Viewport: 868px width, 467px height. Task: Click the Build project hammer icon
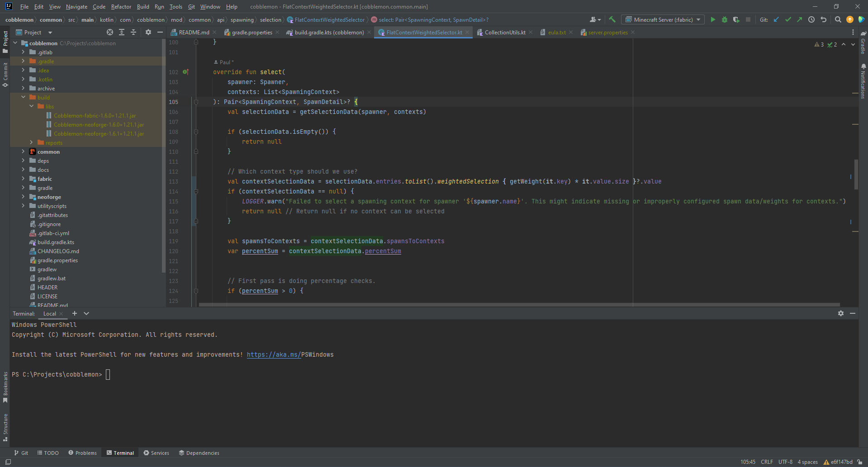(612, 19)
